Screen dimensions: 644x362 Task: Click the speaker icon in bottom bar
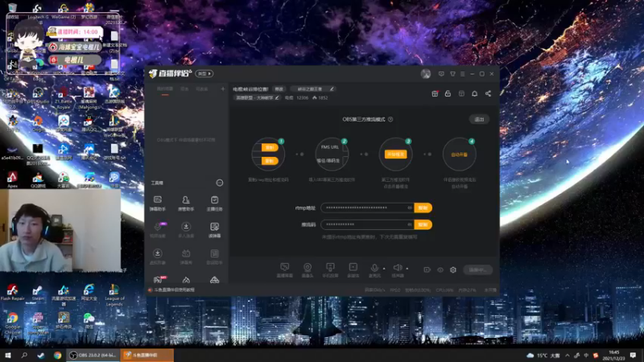tap(397, 269)
